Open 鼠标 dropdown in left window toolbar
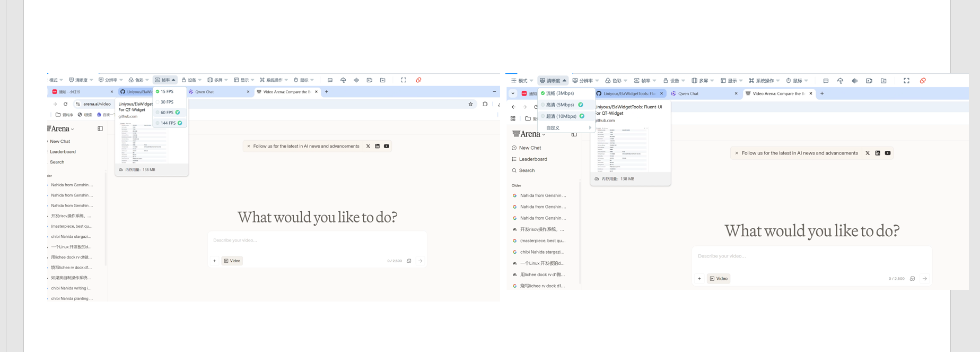This screenshot has height=352, width=980. click(303, 80)
